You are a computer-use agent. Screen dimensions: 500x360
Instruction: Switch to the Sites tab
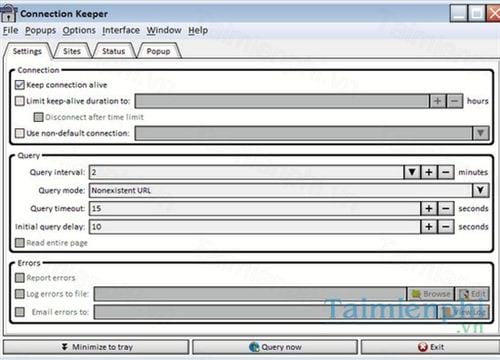point(72,51)
